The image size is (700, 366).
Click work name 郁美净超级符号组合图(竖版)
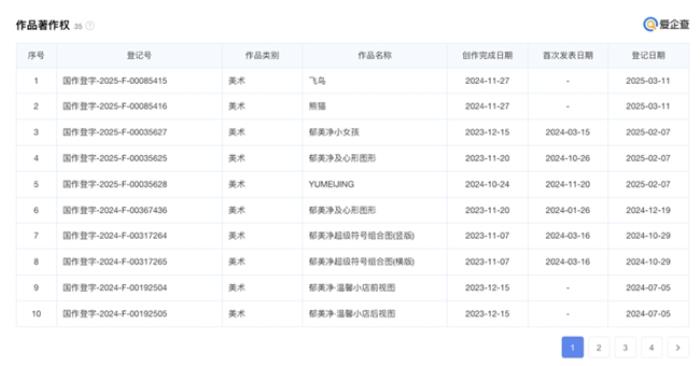point(362,236)
